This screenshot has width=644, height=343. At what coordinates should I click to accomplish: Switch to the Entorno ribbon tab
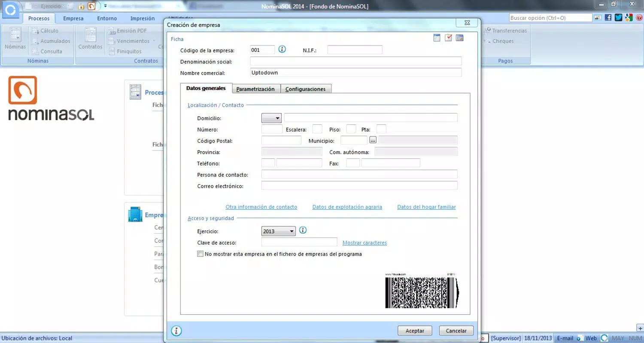tap(107, 18)
